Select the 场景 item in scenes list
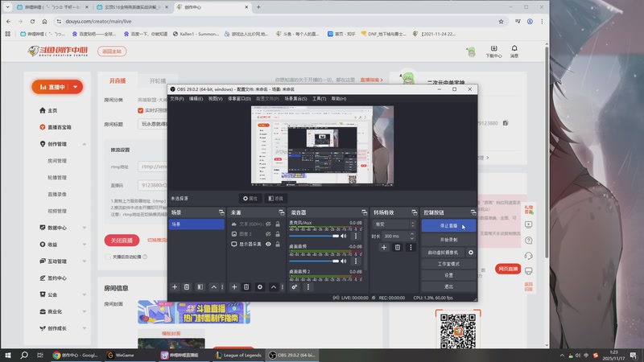This screenshot has height=362, width=644. point(196,224)
